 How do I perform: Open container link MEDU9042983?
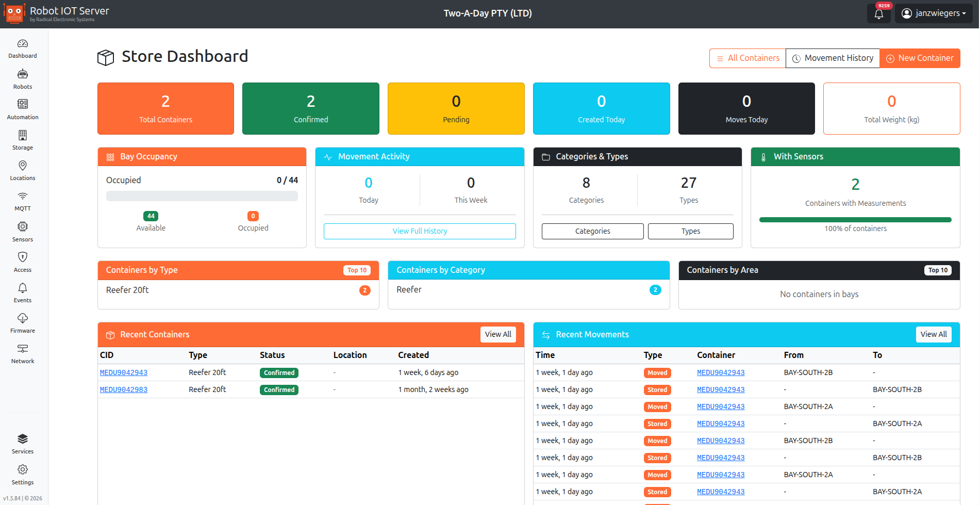tap(124, 389)
